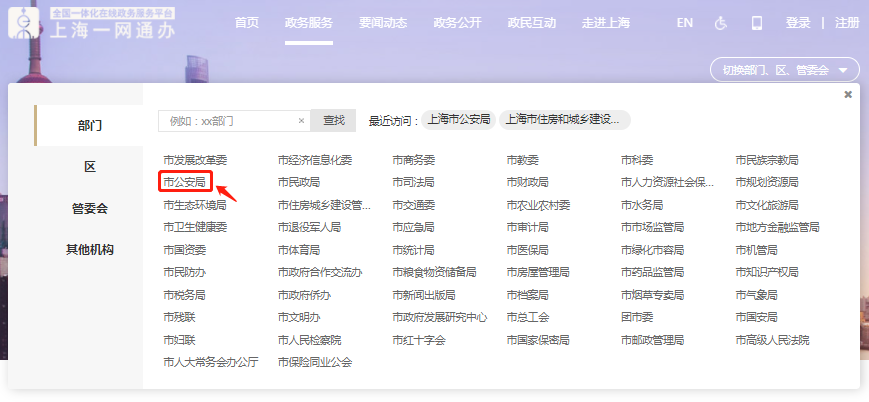Choose 市卫生健康委 department
This screenshot has width=869, height=402.
195,227
